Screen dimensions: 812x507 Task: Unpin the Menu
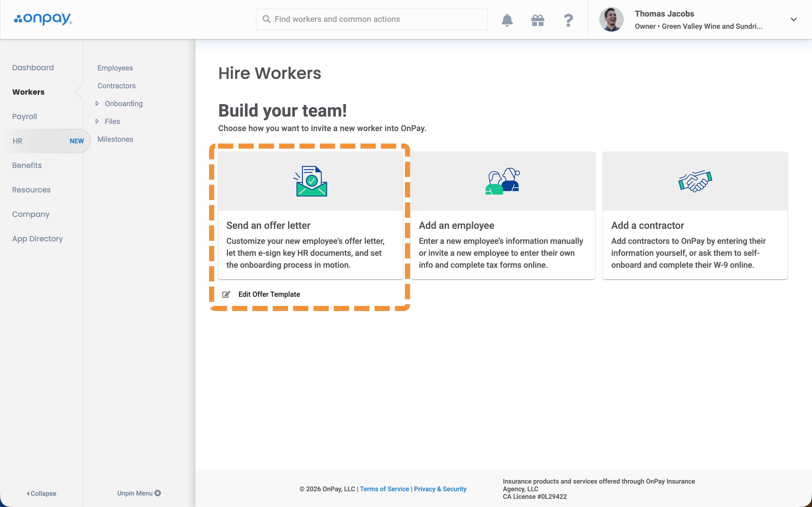point(139,493)
